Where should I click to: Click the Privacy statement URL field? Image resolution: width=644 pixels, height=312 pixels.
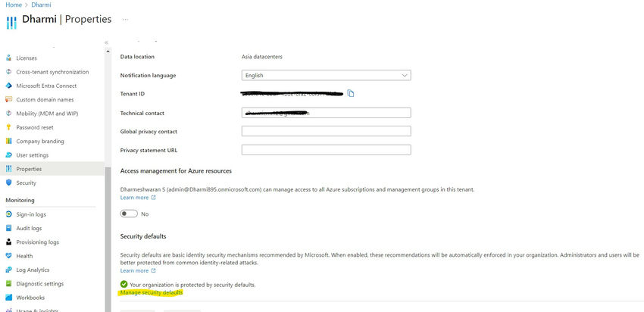click(326, 150)
